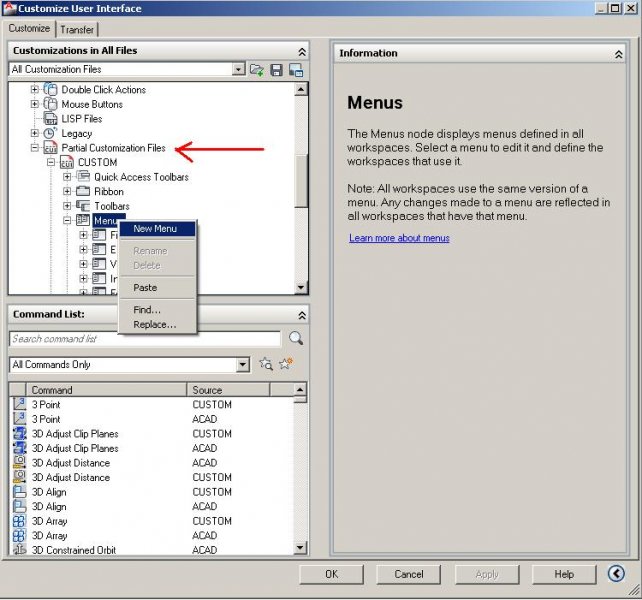Screen dimensions: 642x600
Task: Click the Load partial customization file icon
Action: pos(256,70)
